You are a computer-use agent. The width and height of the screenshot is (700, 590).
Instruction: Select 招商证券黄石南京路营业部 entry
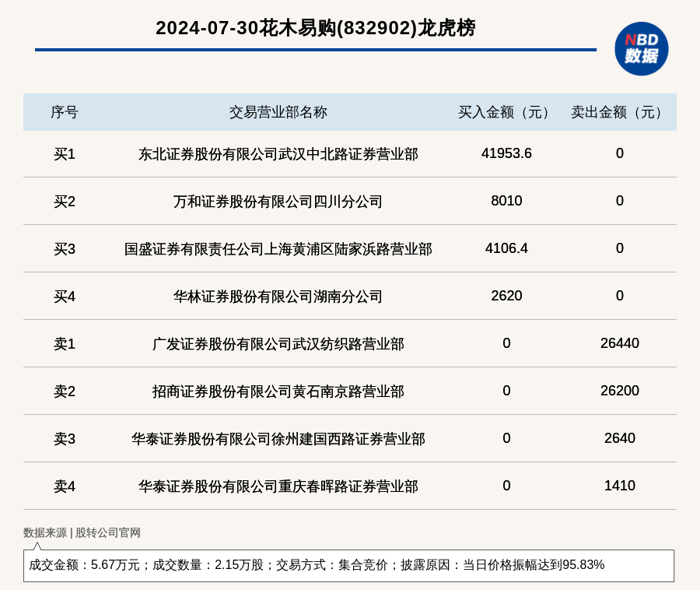point(278,392)
